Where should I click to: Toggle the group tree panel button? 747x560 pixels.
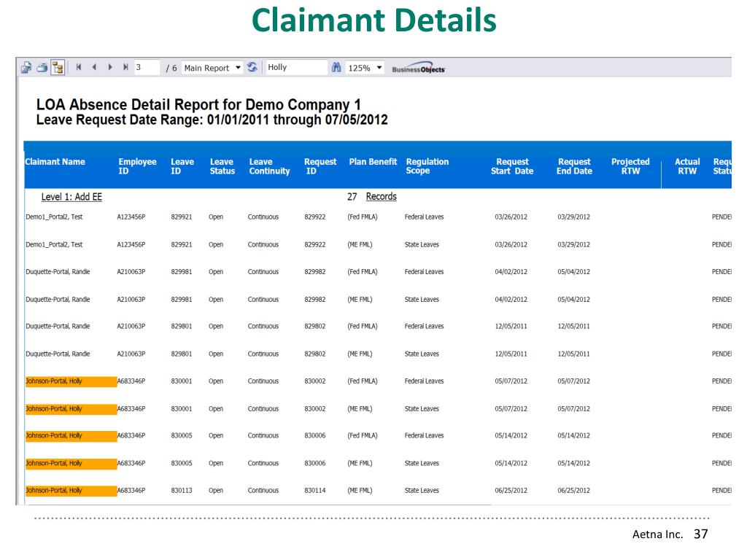pyautogui.click(x=58, y=68)
